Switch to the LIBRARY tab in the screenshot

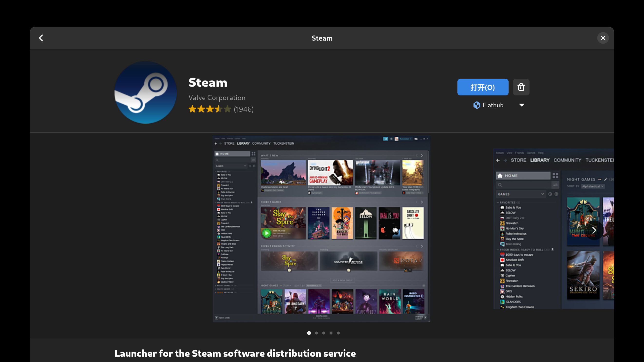pyautogui.click(x=244, y=143)
